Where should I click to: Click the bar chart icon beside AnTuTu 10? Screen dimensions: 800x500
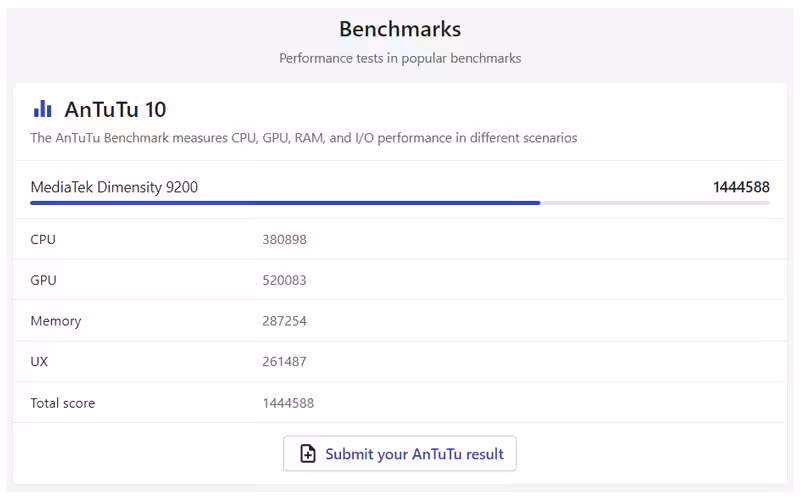coord(42,109)
